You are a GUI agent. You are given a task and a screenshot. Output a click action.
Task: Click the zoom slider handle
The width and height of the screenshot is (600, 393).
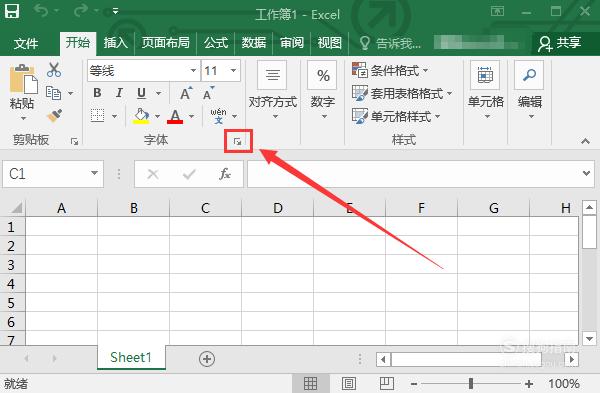[471, 383]
